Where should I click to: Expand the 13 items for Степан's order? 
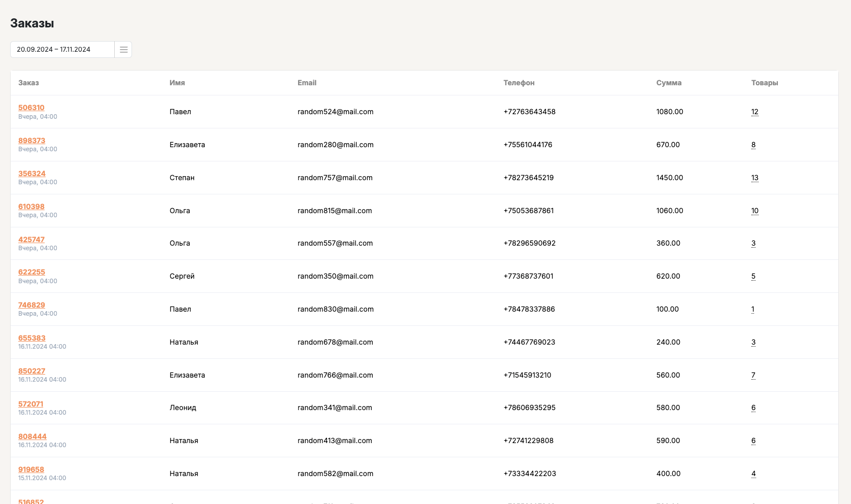755,178
